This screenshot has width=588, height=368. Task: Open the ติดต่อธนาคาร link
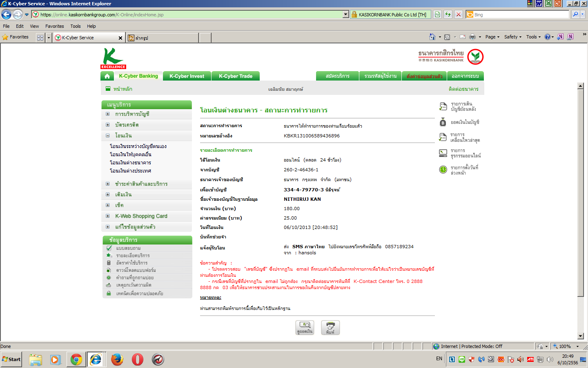click(x=463, y=89)
